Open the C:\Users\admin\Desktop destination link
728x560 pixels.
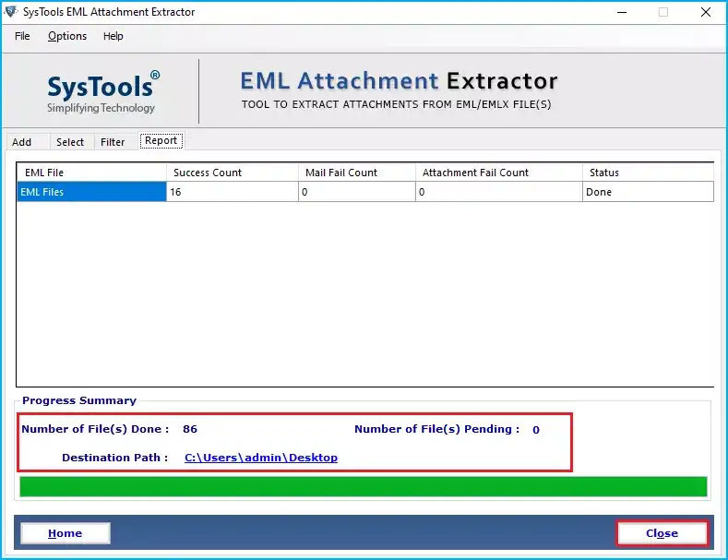pyautogui.click(x=261, y=458)
